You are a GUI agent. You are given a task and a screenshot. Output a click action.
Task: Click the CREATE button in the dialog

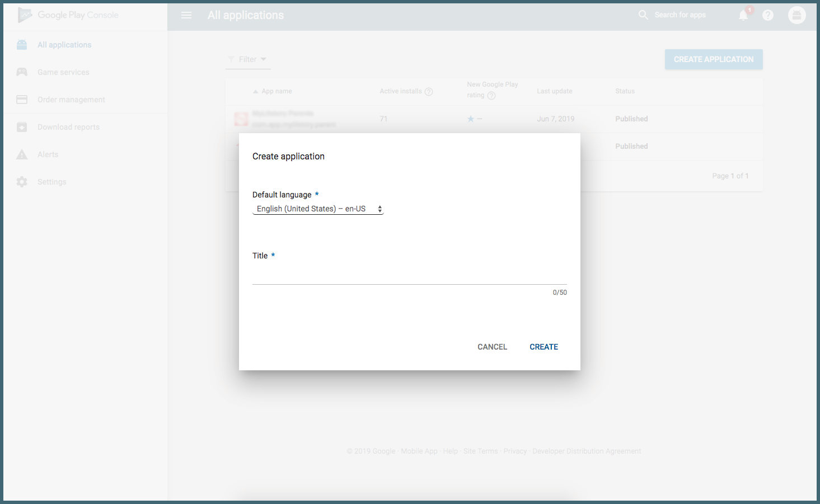(x=543, y=346)
